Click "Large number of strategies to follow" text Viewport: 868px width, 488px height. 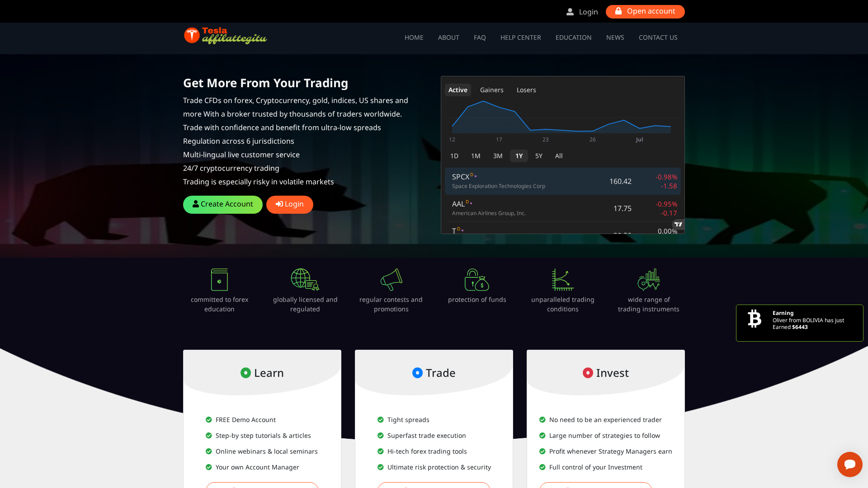(604, 436)
